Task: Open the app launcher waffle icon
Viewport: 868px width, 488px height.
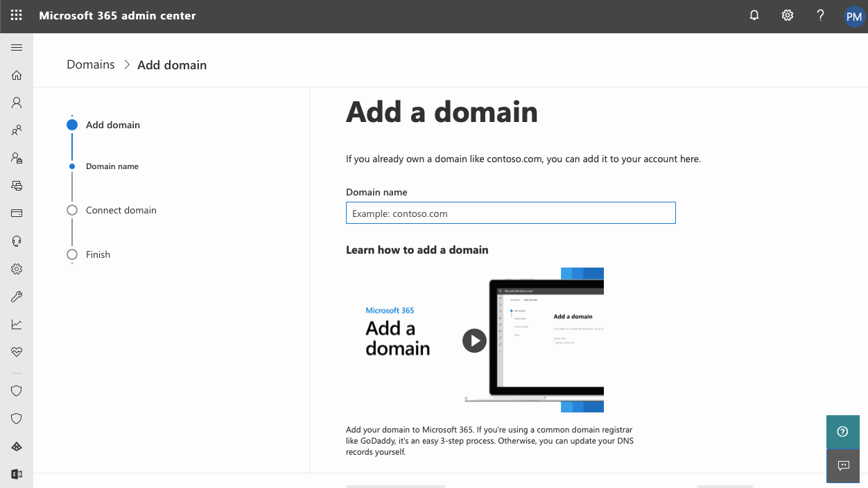Action: [x=17, y=15]
